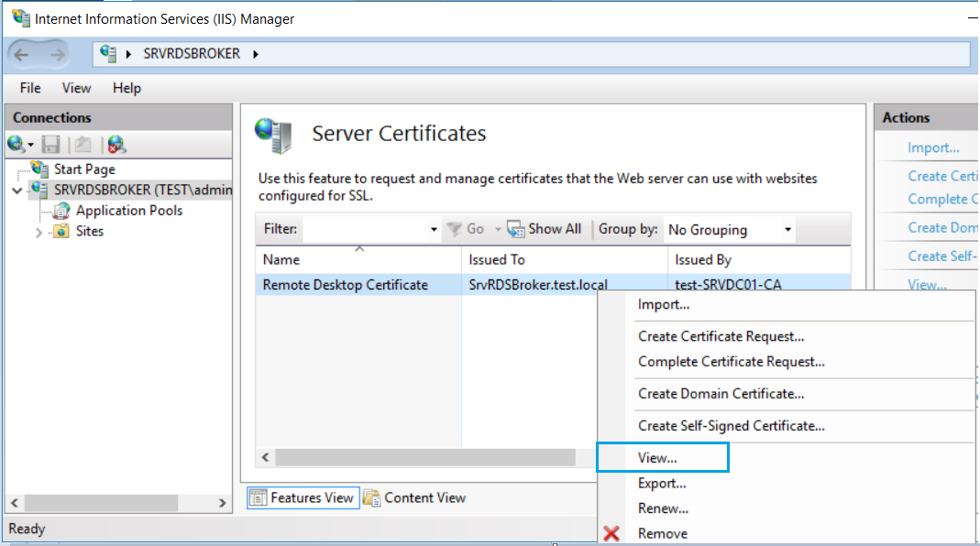Choose Export... from the context menu
The width and height of the screenshot is (980, 546).
point(662,483)
